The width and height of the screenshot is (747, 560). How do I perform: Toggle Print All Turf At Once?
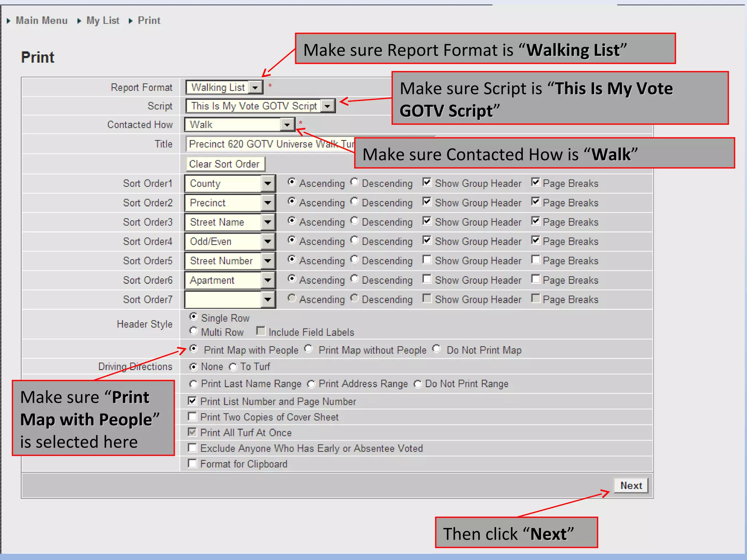coord(192,432)
